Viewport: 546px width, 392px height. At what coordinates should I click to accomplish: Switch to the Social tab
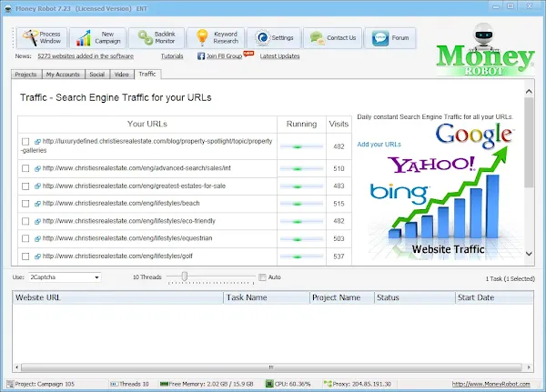97,75
